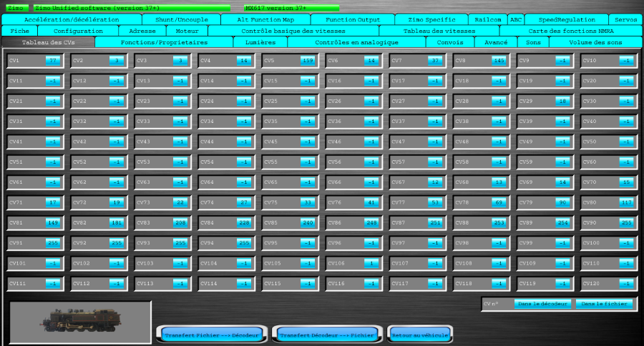
Task: Edit the CV83 value field showing 208
Action: (180, 222)
